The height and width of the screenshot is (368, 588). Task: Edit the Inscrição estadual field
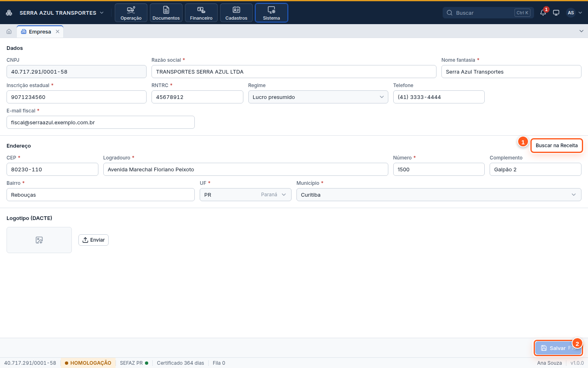76,97
